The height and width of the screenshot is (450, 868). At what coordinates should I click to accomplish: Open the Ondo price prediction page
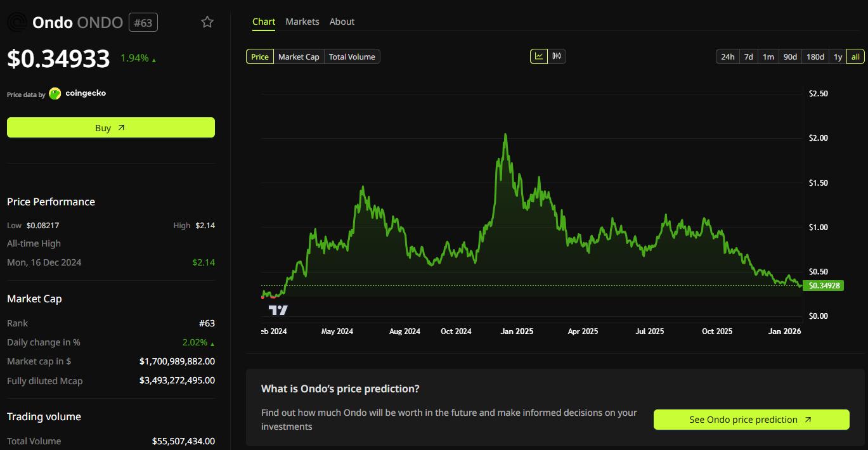point(751,420)
